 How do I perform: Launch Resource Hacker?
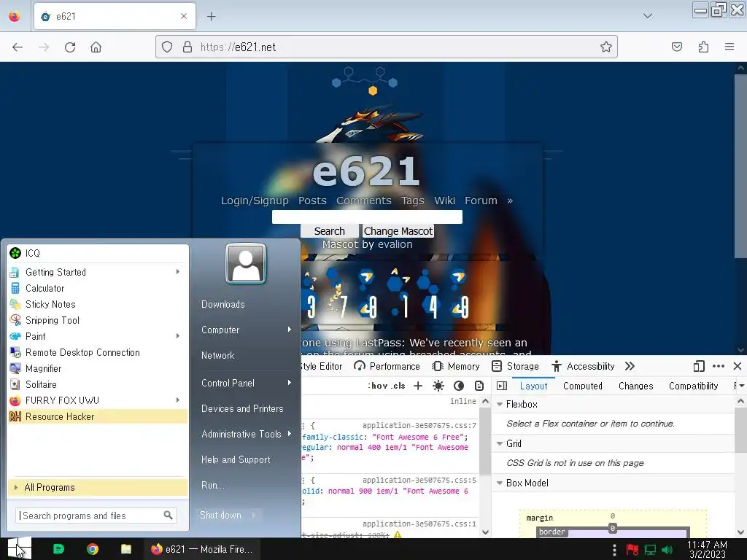[x=98, y=416]
